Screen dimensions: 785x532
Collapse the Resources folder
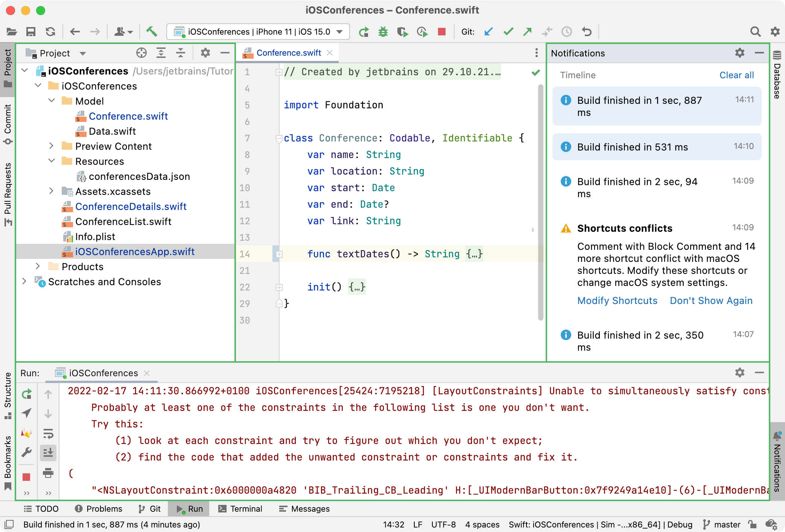[x=52, y=161]
